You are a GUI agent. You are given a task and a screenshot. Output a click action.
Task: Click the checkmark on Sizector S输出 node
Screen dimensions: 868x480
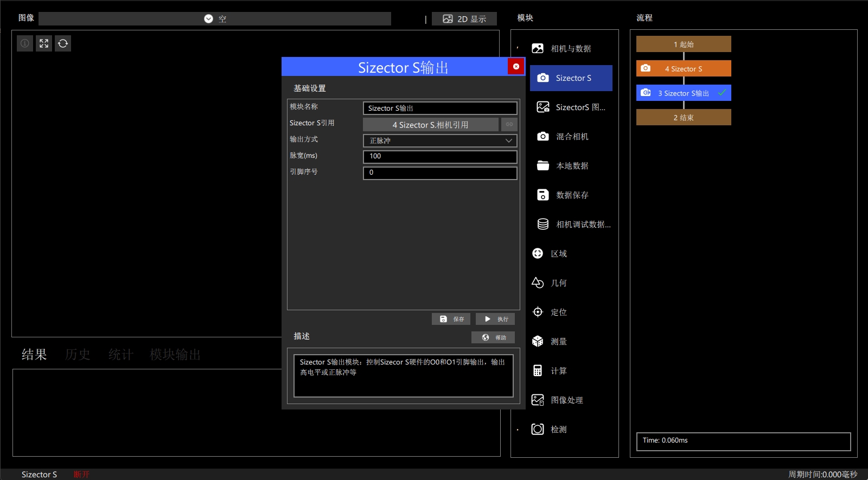coord(722,93)
